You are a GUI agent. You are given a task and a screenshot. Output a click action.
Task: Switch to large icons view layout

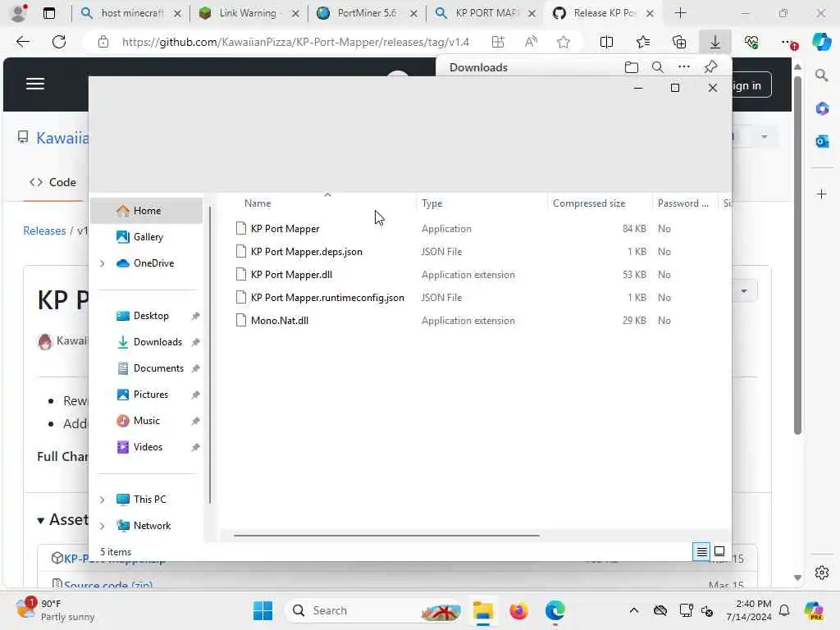tap(719, 551)
